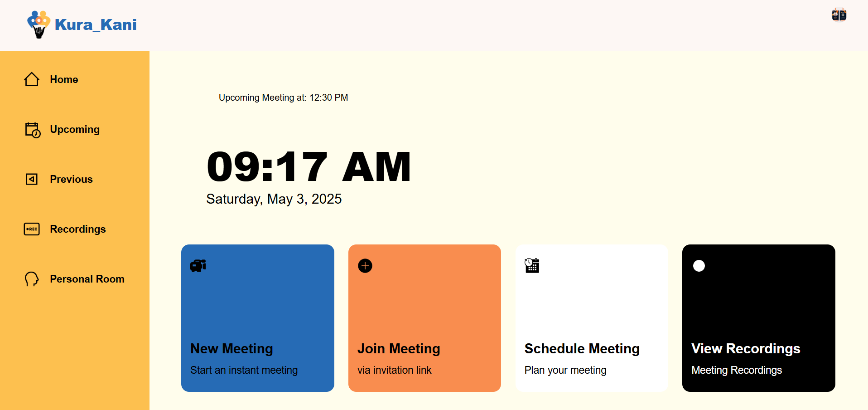The image size is (868, 410).
Task: Click the Kura_Kani brand name text
Action: click(96, 24)
